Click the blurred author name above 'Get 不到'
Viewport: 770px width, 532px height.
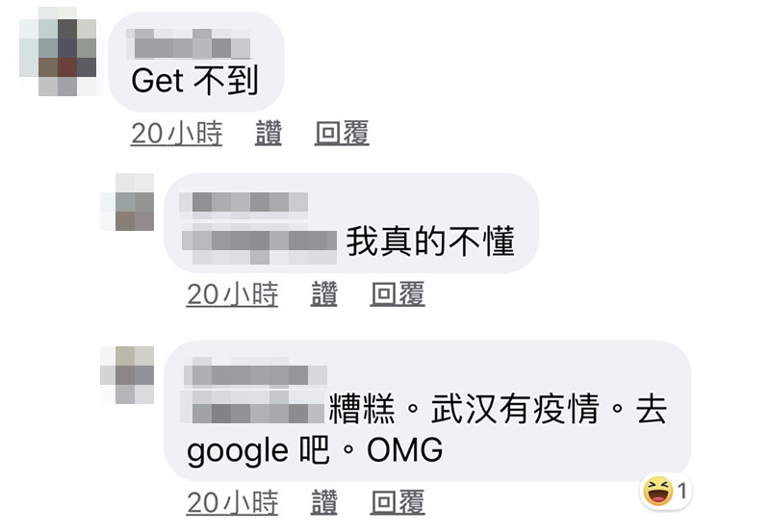(188, 43)
